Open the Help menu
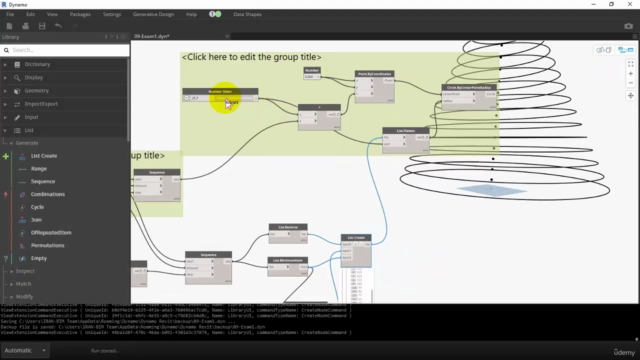640x360 pixels. (x=191, y=14)
